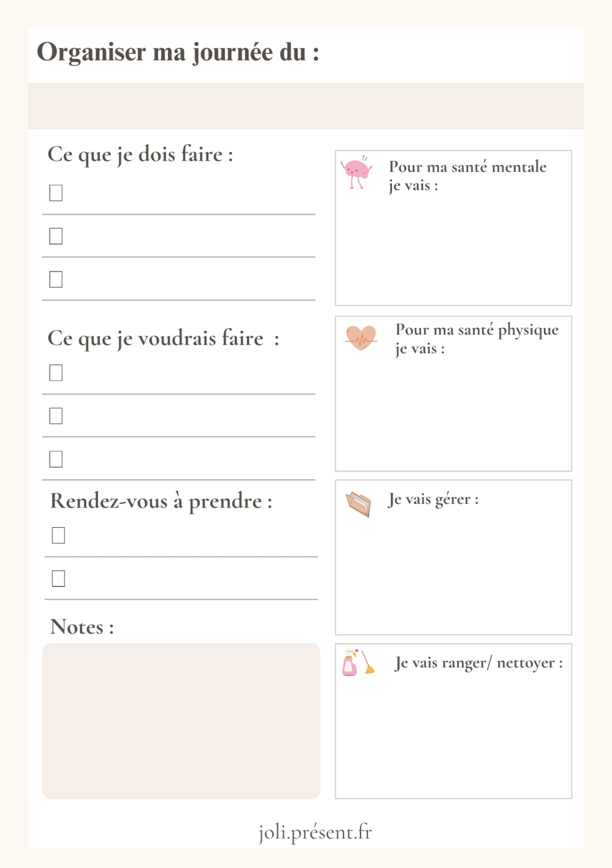
Task: Click the pink brain icon
Action: [x=356, y=172]
